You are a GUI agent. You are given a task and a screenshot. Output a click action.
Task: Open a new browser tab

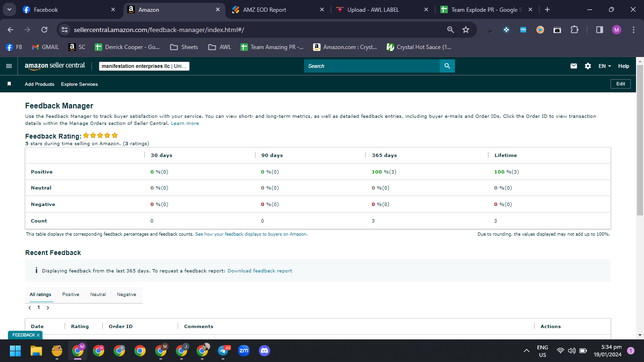[x=547, y=10]
